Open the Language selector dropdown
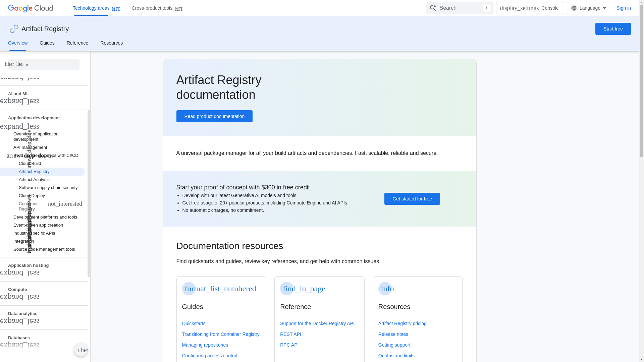The height and width of the screenshot is (362, 644). 589,8
